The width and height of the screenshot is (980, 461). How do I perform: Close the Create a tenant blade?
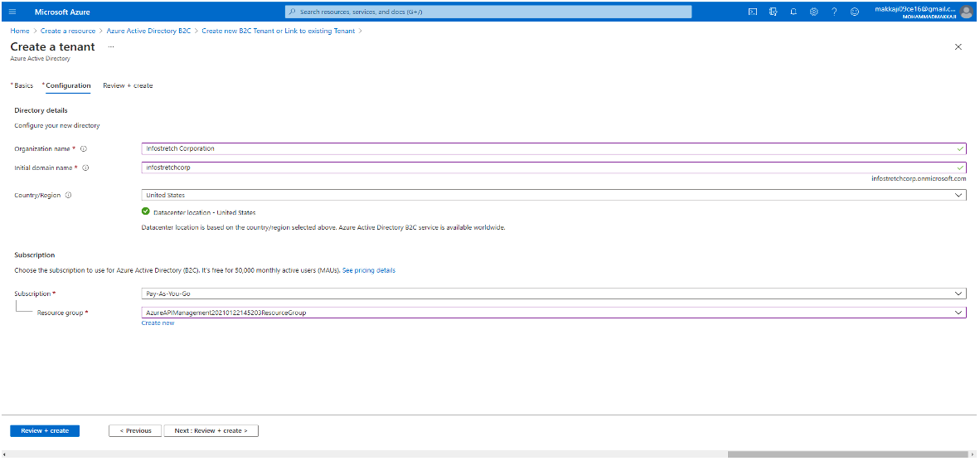click(x=958, y=47)
